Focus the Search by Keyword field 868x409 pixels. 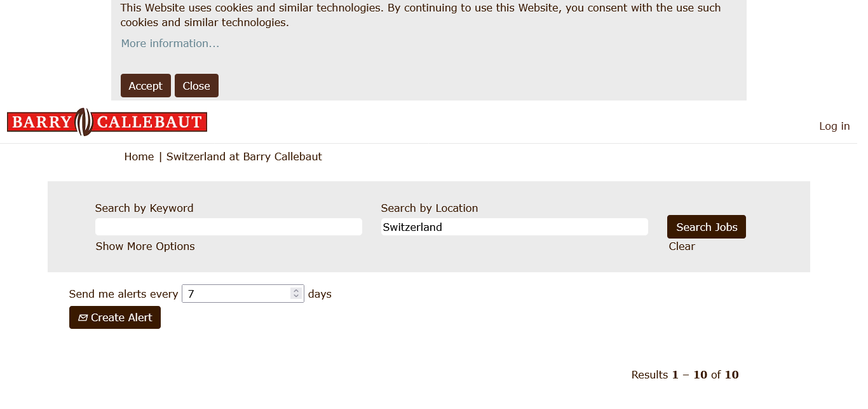click(228, 227)
